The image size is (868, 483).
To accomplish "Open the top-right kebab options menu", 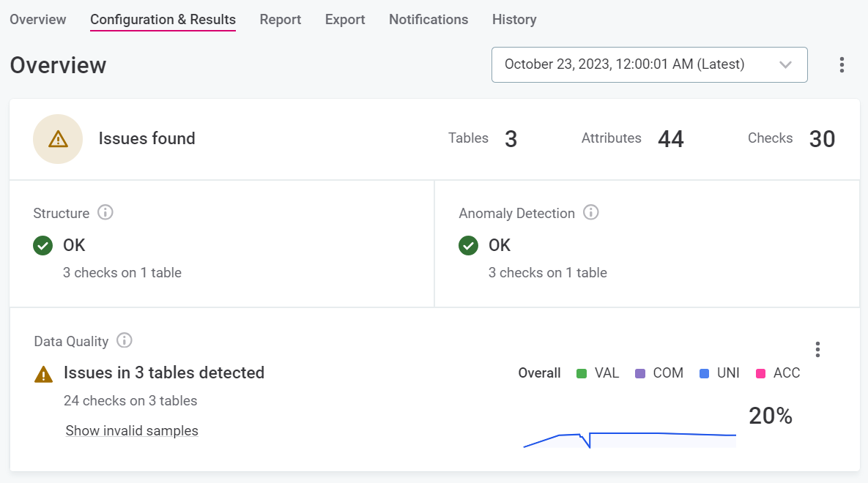I will (x=841, y=64).
